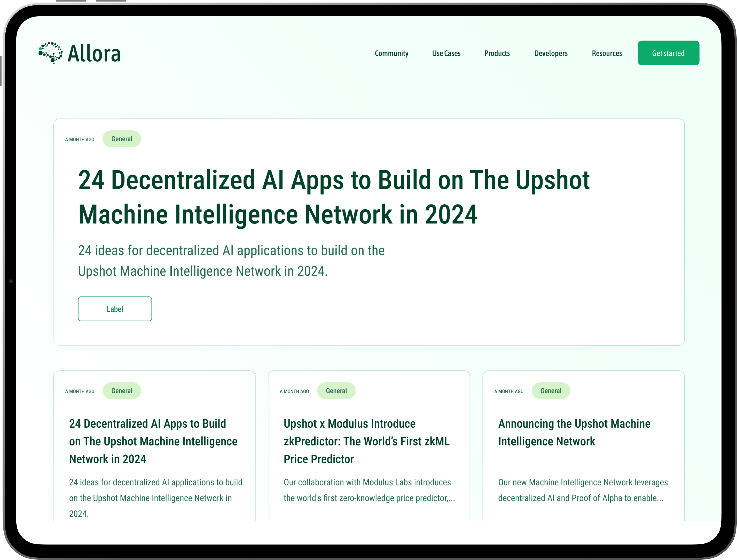737x560 pixels.
Task: Click the featured post's description paragraph
Action: point(231,261)
